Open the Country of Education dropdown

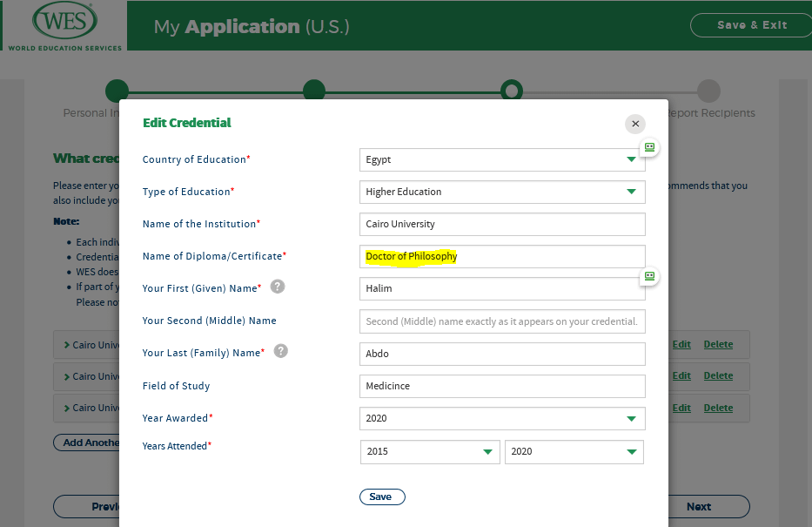[x=502, y=160]
